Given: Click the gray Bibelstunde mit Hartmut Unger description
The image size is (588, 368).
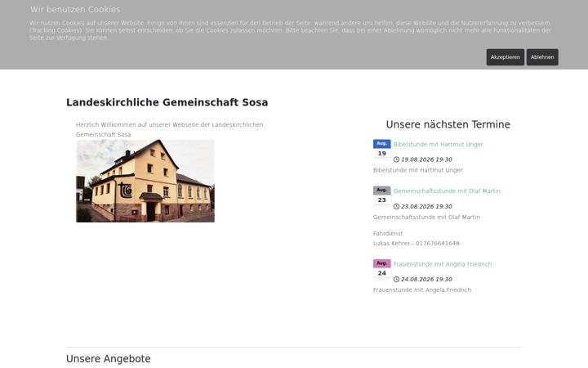Looking at the screenshot, I should click(418, 170).
